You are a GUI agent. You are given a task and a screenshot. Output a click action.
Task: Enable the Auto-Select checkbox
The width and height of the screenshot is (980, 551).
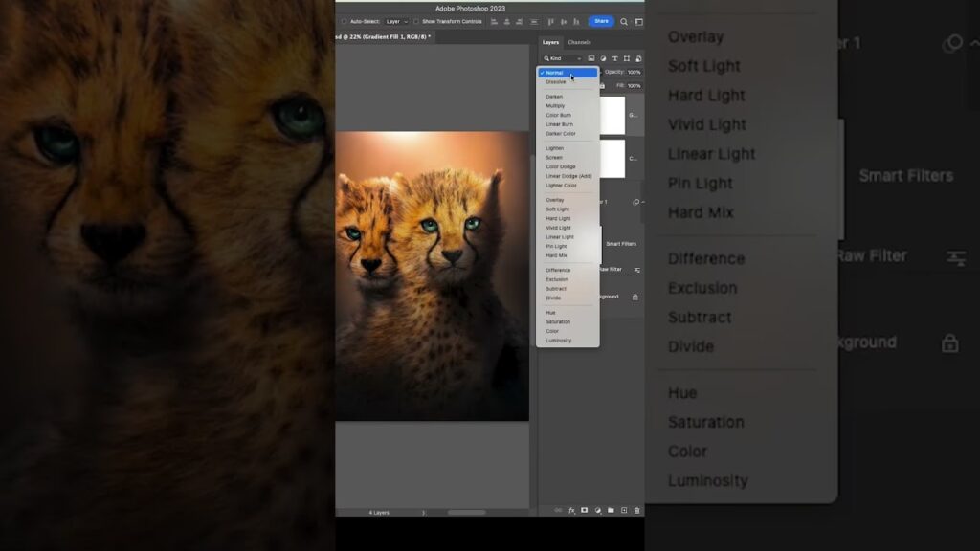345,21
